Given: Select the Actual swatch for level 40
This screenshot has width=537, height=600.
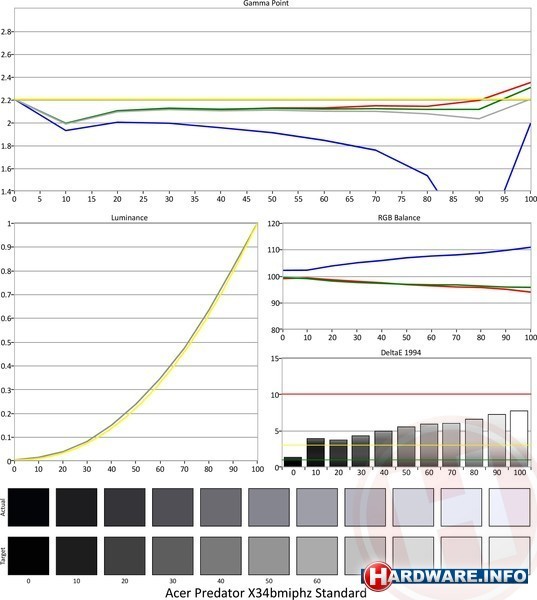Looking at the screenshot, I should pyautogui.click(x=221, y=507).
